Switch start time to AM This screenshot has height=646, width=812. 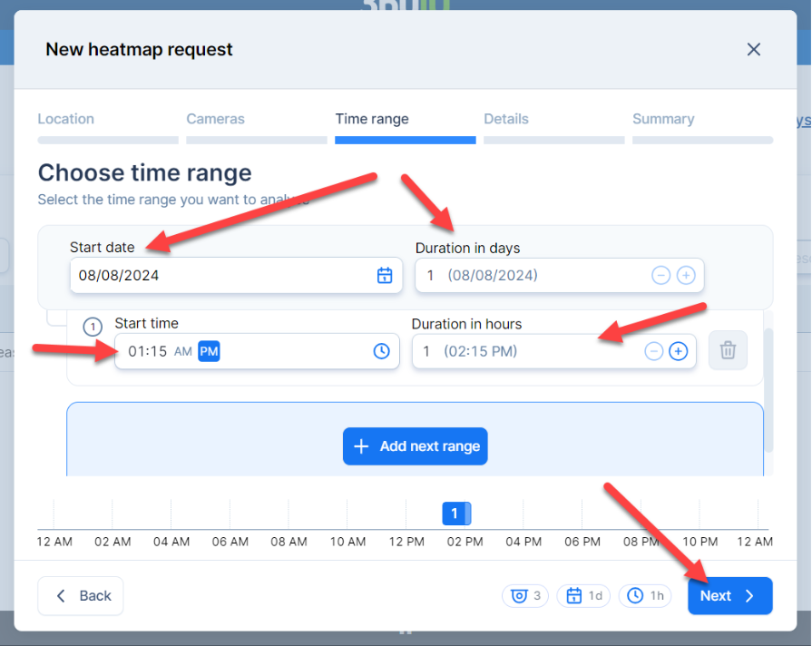pos(183,351)
